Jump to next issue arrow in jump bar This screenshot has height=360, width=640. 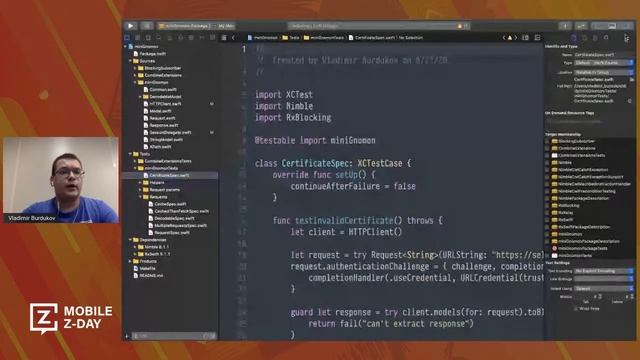(x=516, y=38)
